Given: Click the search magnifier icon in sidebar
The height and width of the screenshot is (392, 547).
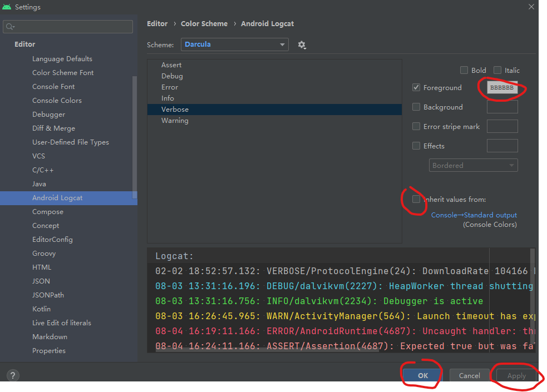Looking at the screenshot, I should pos(10,27).
